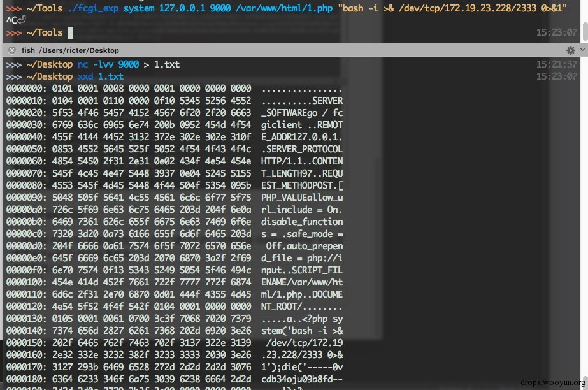The width and height of the screenshot is (588, 390).
Task: Click the ASCII text .23.228/2333 0>&
Action: (302, 355)
